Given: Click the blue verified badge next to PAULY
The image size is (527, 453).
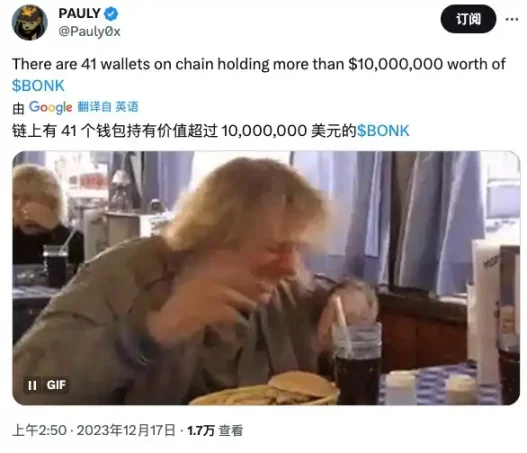Looking at the screenshot, I should coord(111,14).
